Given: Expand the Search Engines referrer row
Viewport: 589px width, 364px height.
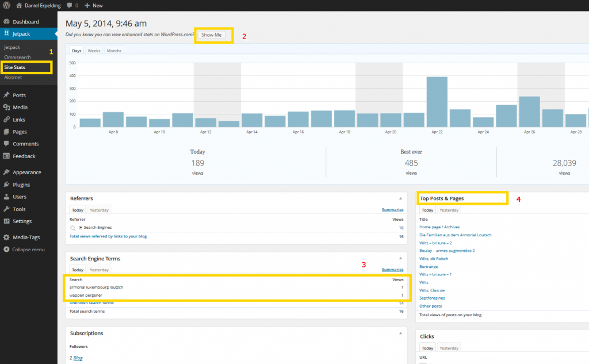Looking at the screenshot, I should 81,228.
